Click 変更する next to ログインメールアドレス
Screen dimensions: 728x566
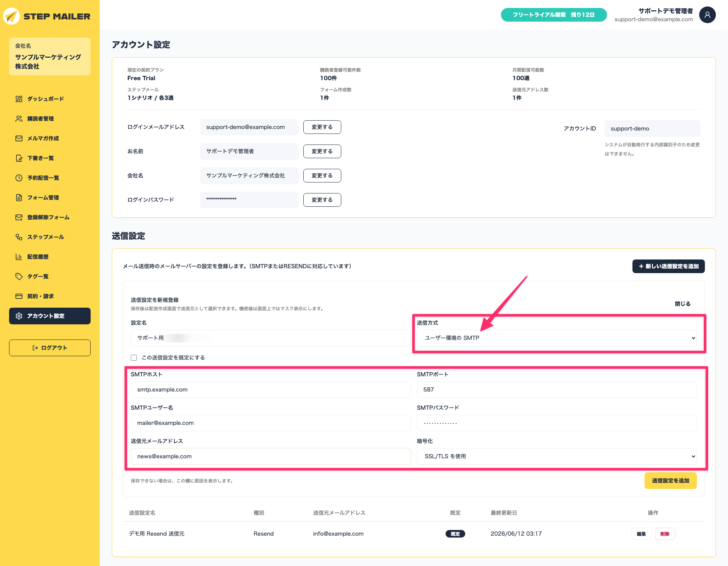pyautogui.click(x=322, y=127)
